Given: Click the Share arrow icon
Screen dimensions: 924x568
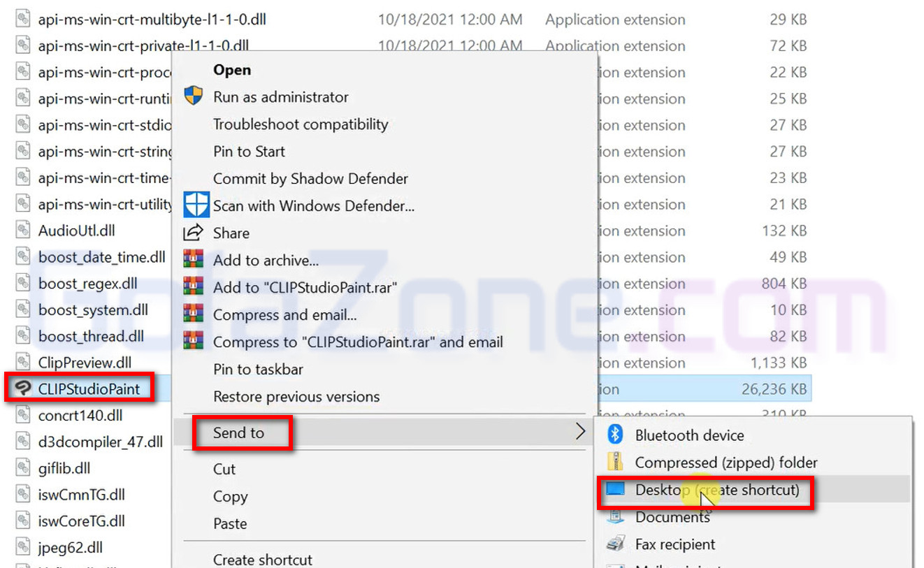Looking at the screenshot, I should click(x=193, y=233).
